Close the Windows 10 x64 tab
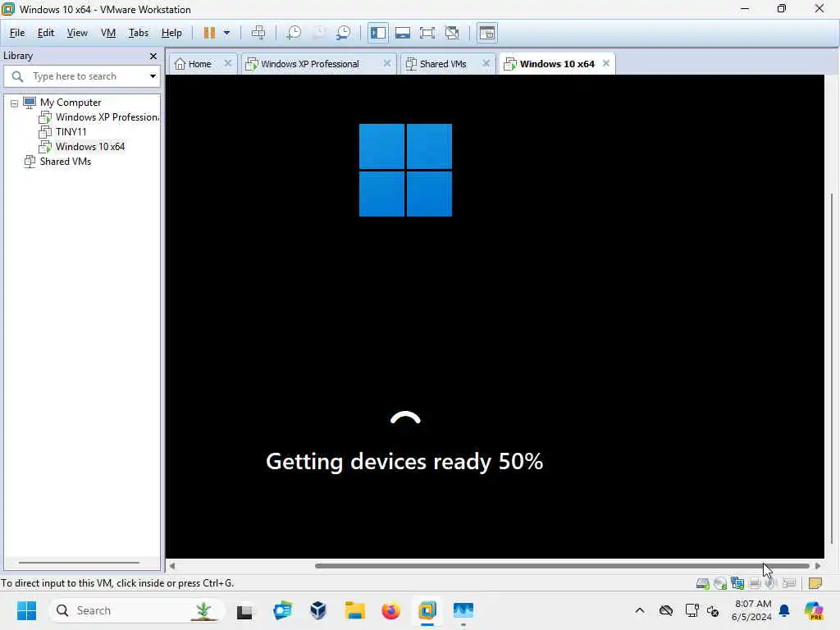The height and width of the screenshot is (630, 840). [x=606, y=63]
